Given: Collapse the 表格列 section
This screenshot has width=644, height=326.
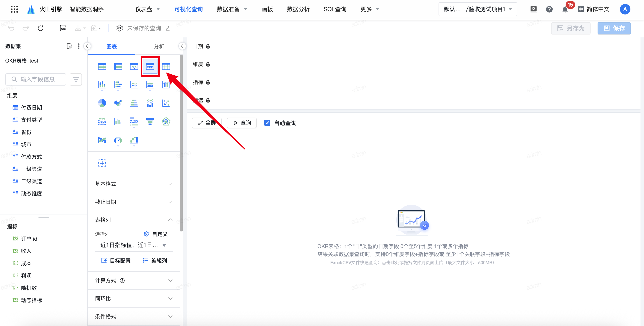Looking at the screenshot, I should 134,220.
